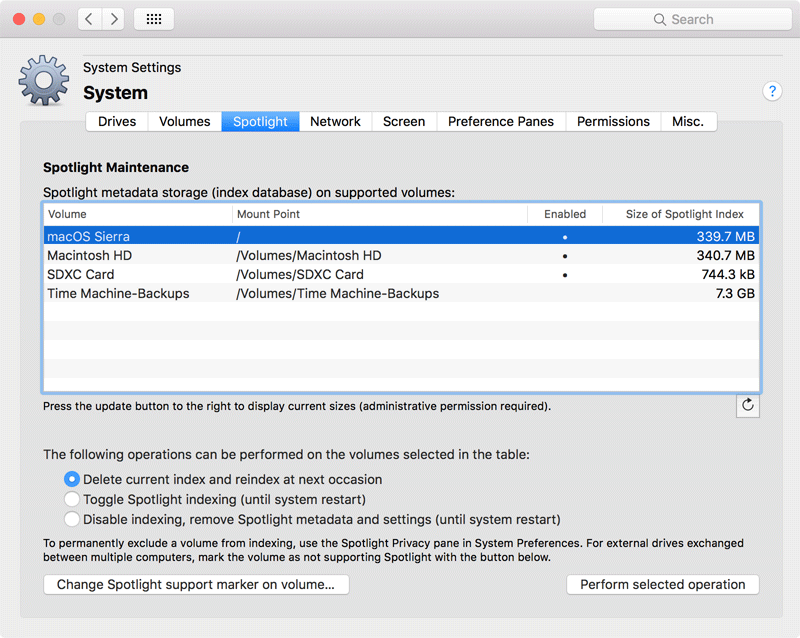Click the 340.7 MB size value

(726, 255)
